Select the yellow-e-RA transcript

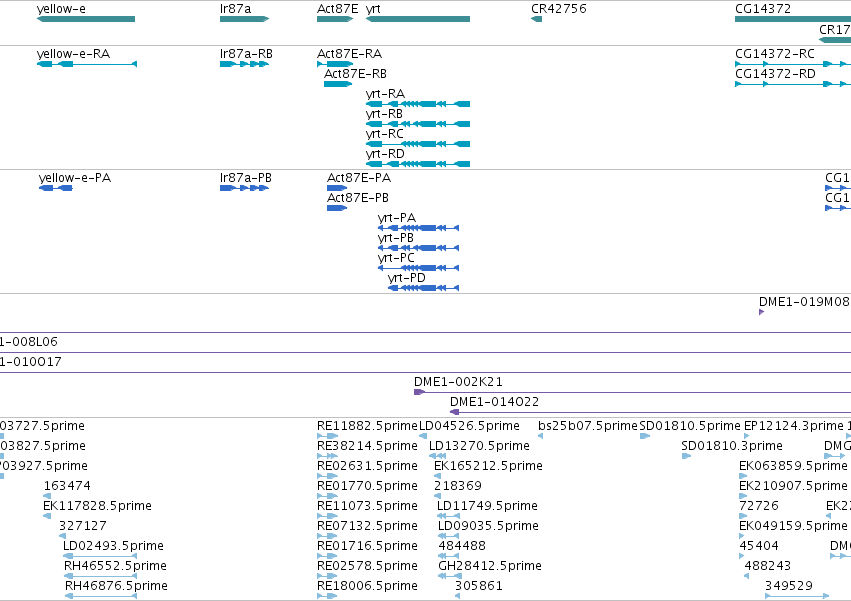(x=87, y=64)
